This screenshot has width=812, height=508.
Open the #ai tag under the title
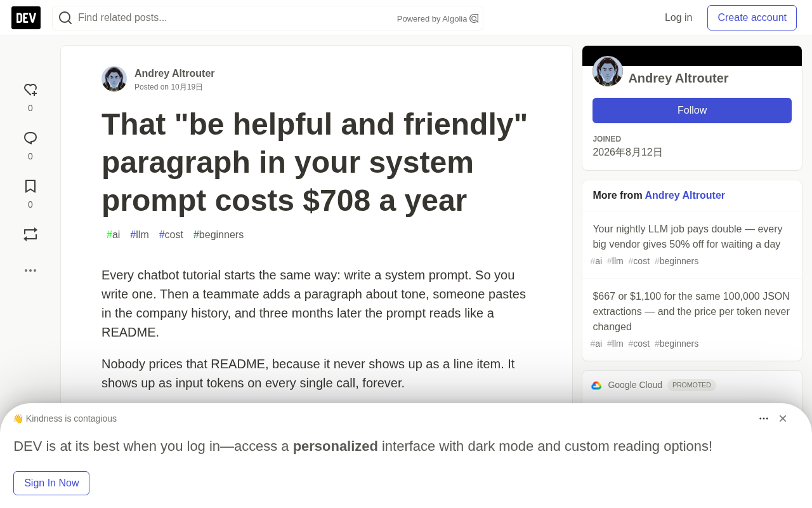pyautogui.click(x=113, y=235)
